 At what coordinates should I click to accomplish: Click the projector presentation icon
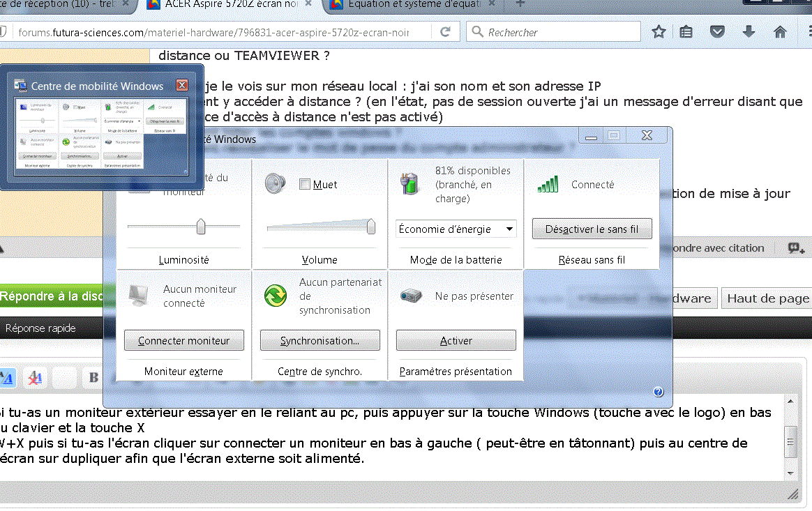point(411,296)
